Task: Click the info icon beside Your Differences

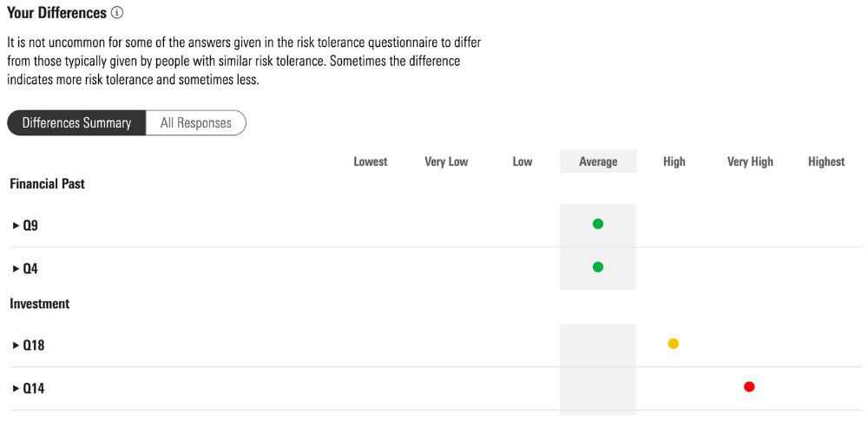Action: coord(117,13)
